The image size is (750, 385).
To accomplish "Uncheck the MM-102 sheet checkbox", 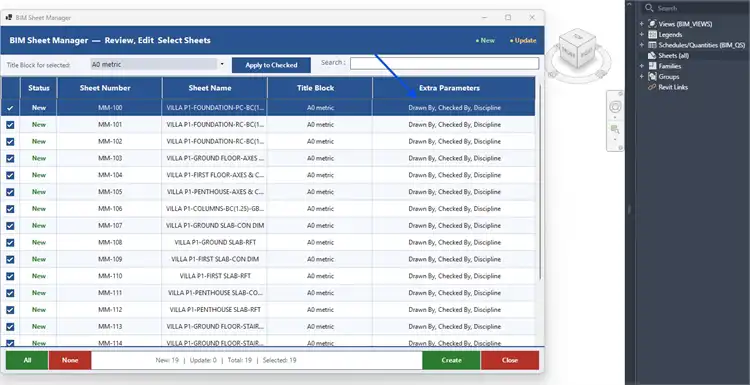I will click(10, 142).
